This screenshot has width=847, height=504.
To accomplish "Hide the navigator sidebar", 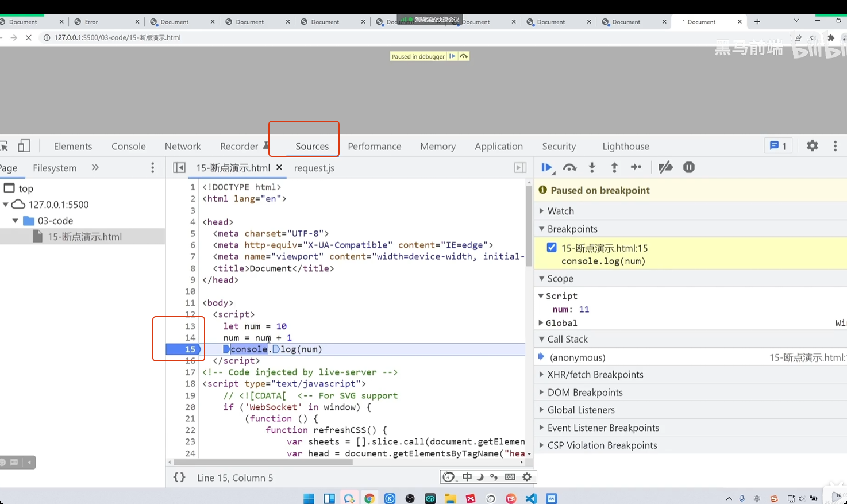I will (179, 167).
